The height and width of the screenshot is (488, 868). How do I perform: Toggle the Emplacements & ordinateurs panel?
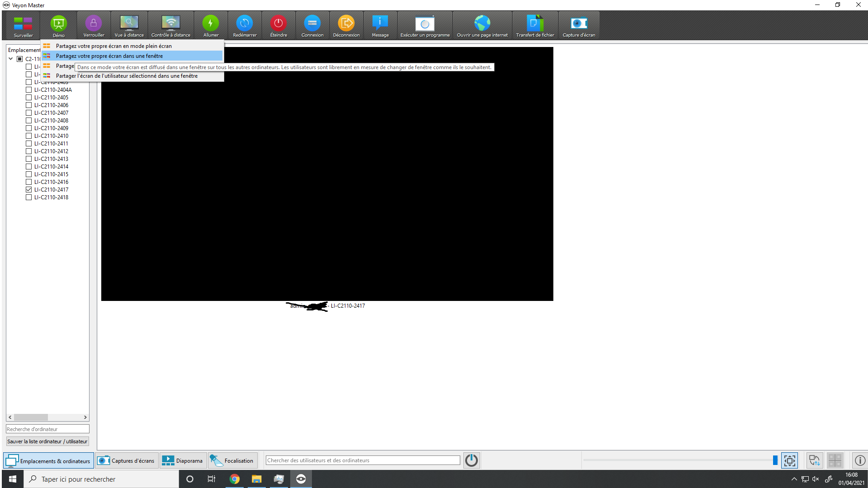pos(49,461)
